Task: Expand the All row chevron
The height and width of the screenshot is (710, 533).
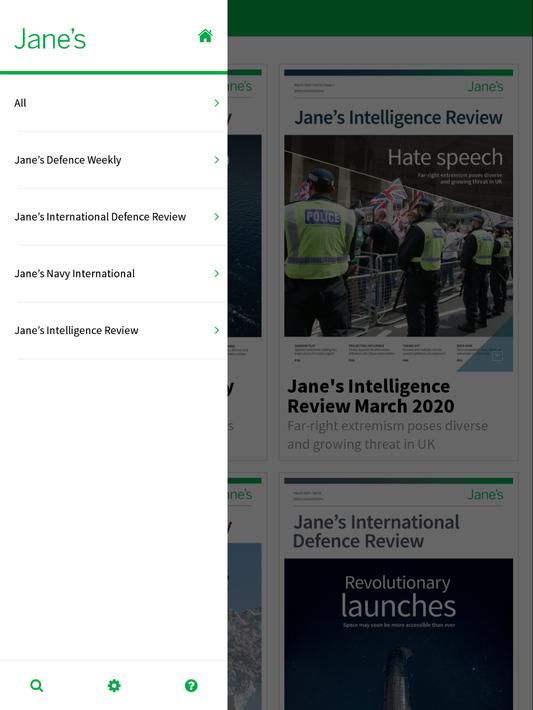Action: pos(217,103)
